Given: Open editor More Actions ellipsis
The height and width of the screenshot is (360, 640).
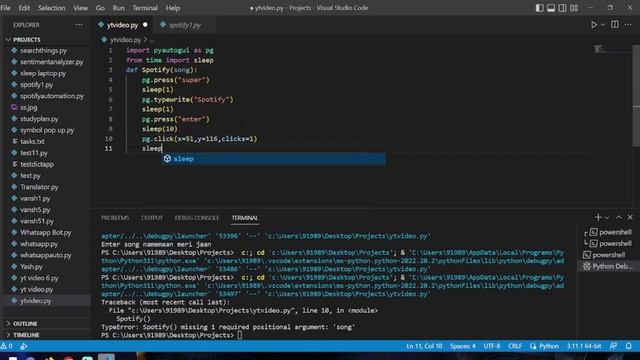Looking at the screenshot, I should pos(628,24).
